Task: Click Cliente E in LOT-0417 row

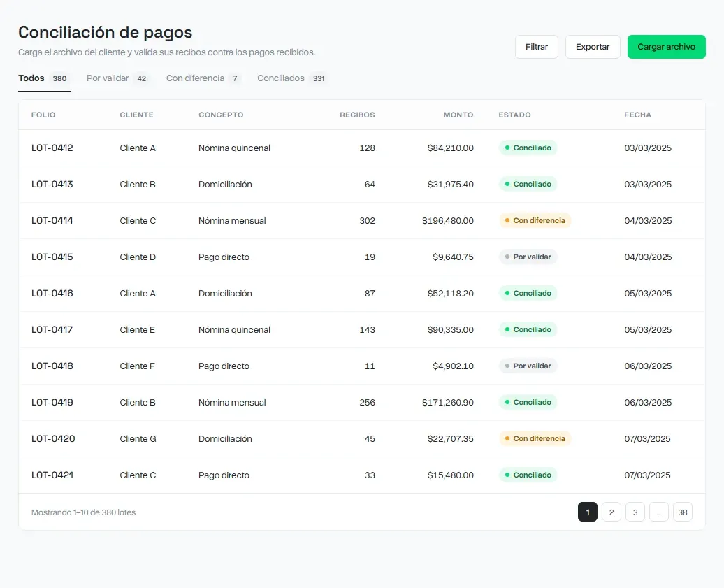Action: (137, 330)
